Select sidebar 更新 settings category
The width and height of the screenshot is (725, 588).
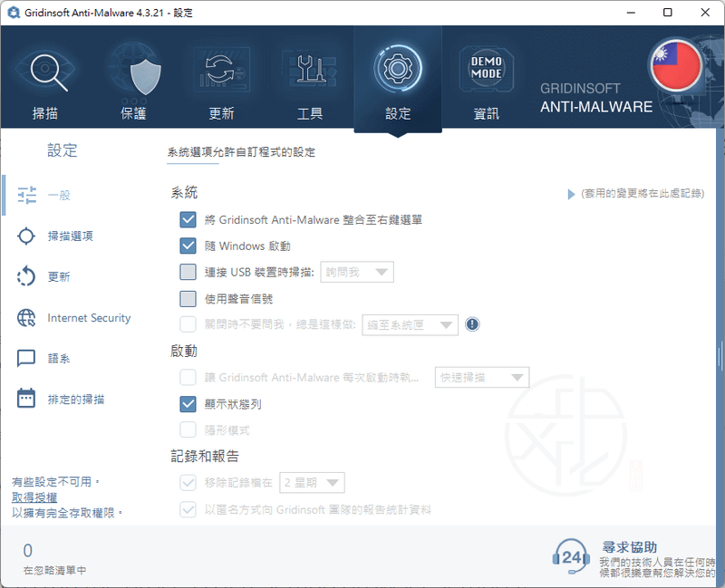pos(59,276)
